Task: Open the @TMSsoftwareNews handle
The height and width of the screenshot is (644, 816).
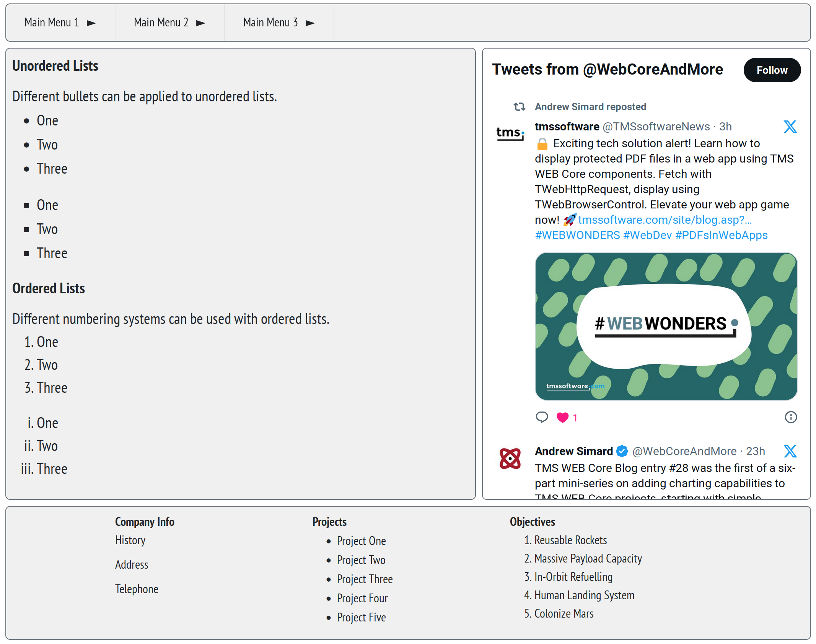Action: 656,127
